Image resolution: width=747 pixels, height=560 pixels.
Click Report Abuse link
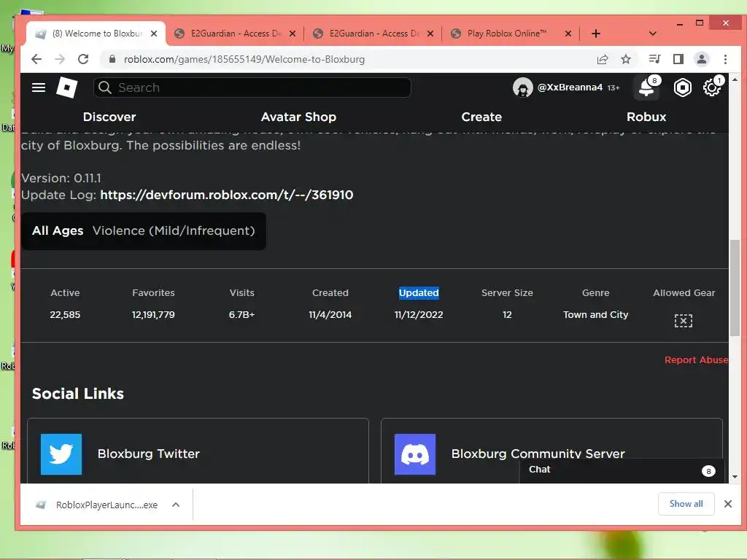pyautogui.click(x=696, y=360)
